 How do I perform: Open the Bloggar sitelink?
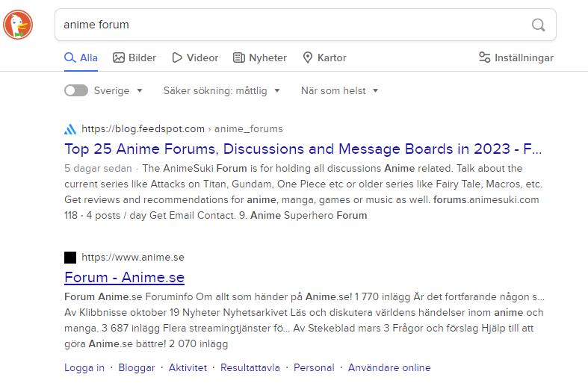tap(137, 367)
